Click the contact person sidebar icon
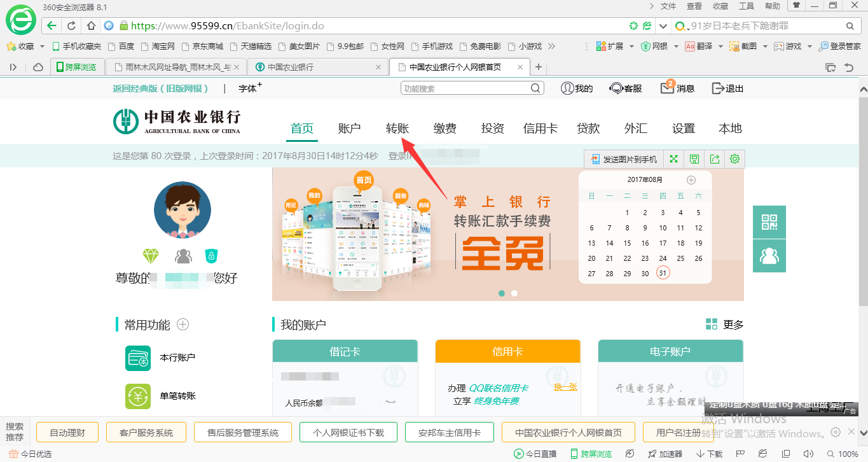 tap(769, 256)
